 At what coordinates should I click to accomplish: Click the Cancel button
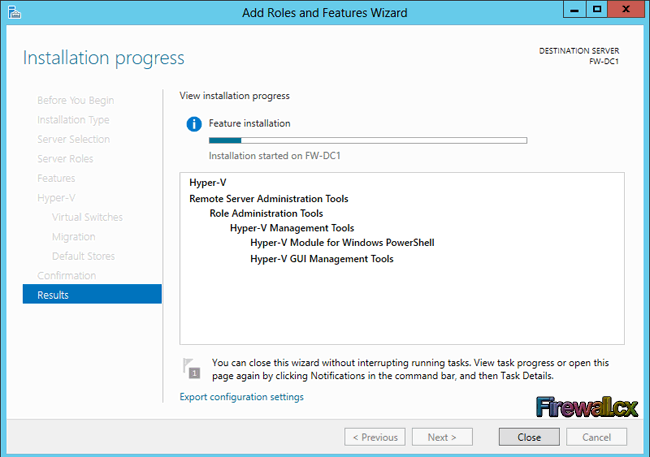[x=597, y=437]
